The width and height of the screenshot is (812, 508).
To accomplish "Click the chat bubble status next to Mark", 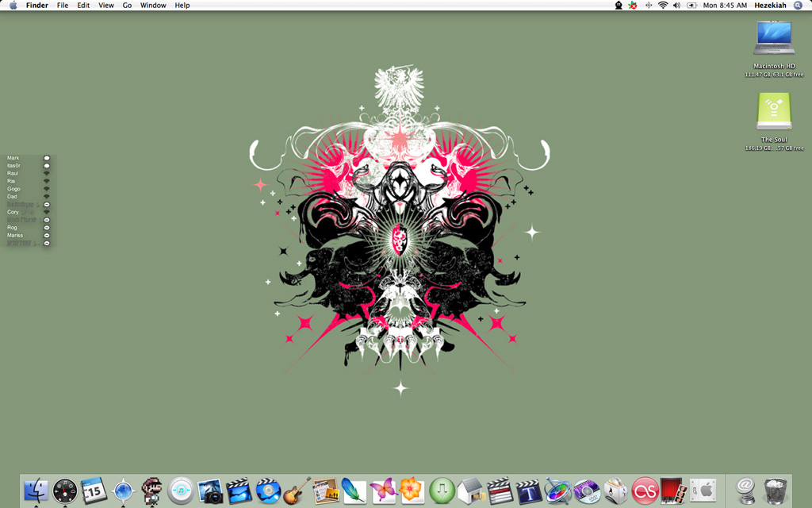I will pyautogui.click(x=47, y=158).
